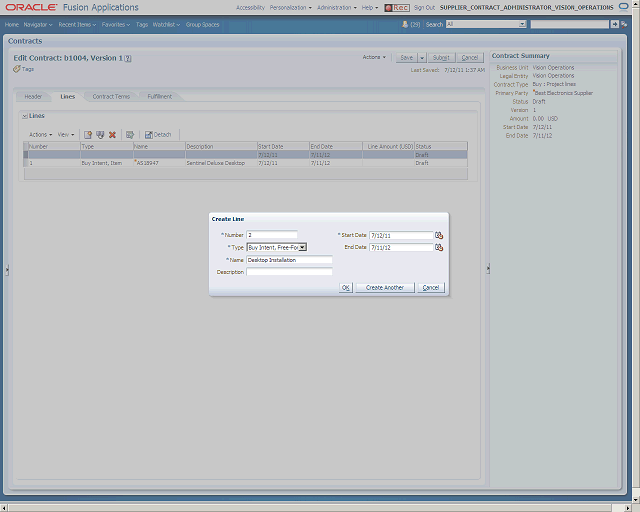Open the Watchlist menu

coord(166,25)
